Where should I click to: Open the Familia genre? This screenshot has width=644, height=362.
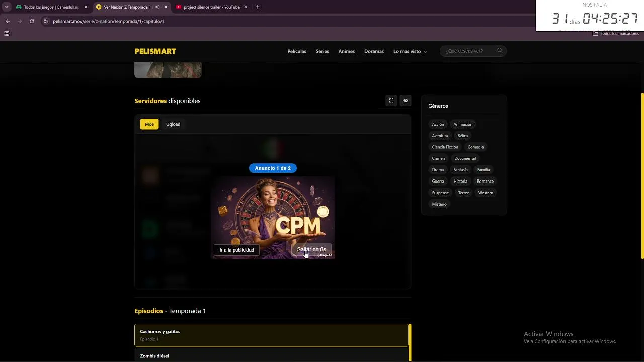[x=484, y=170]
